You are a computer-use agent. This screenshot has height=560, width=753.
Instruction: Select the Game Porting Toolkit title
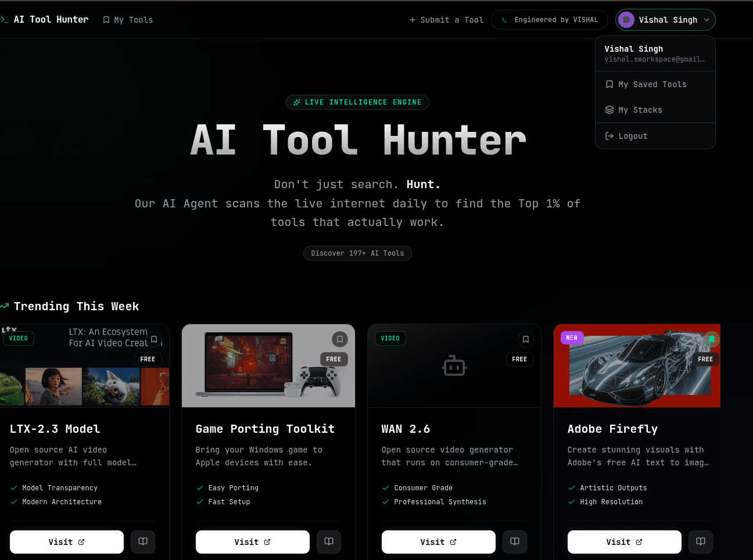[265, 429]
